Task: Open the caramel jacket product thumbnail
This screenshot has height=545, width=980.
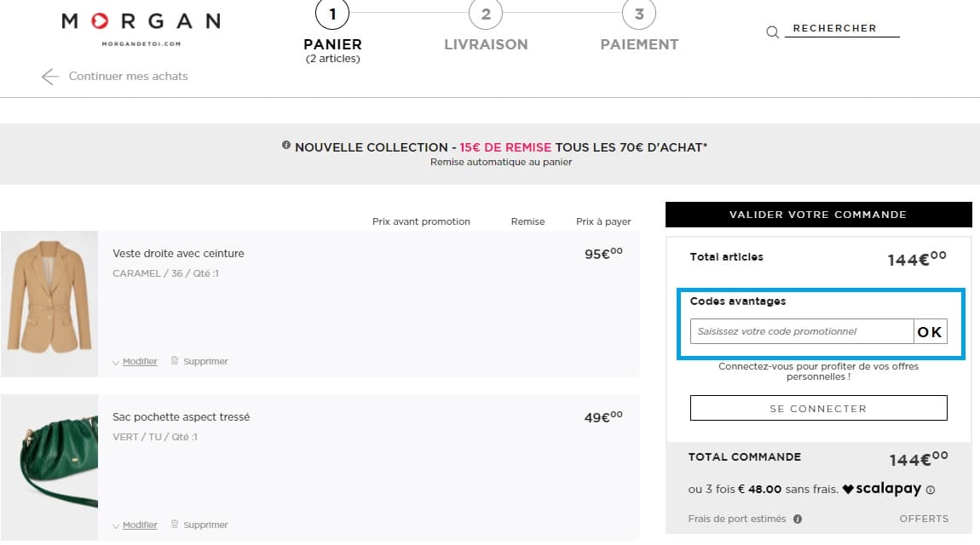Action: (x=49, y=303)
